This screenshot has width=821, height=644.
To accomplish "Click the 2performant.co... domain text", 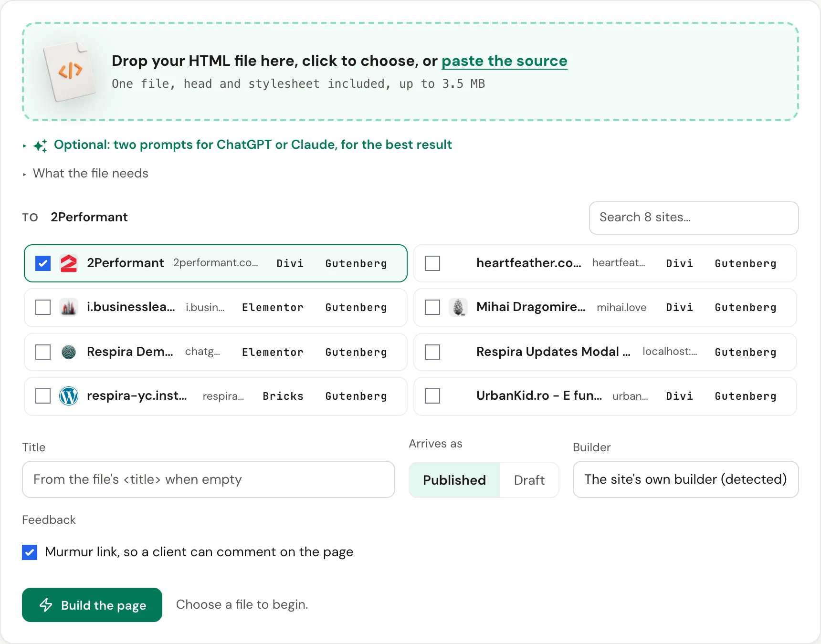I will tap(215, 263).
